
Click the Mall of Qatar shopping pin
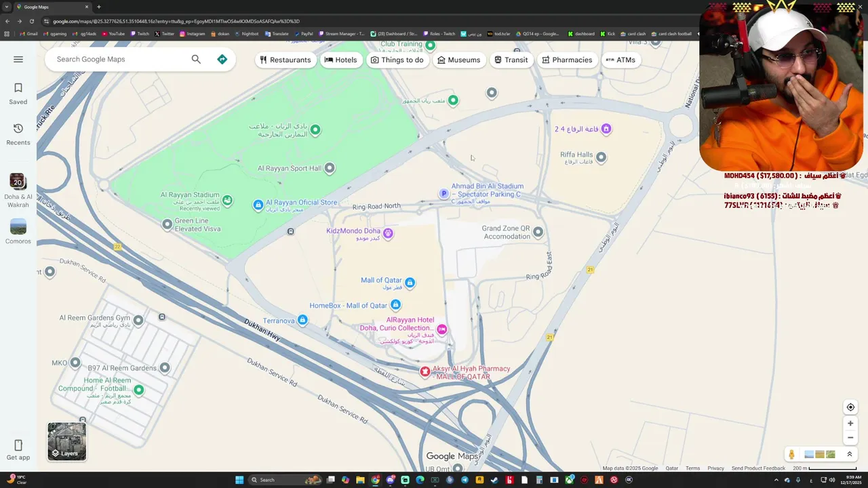click(410, 282)
